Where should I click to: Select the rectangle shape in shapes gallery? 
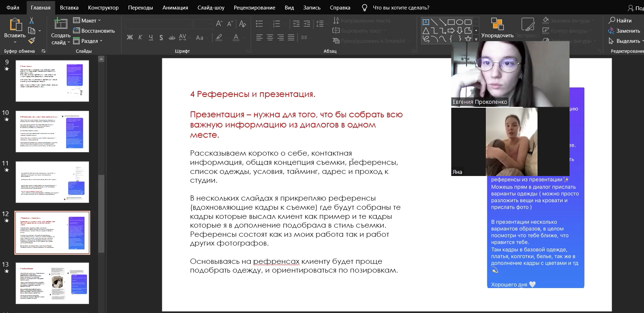[451, 22]
